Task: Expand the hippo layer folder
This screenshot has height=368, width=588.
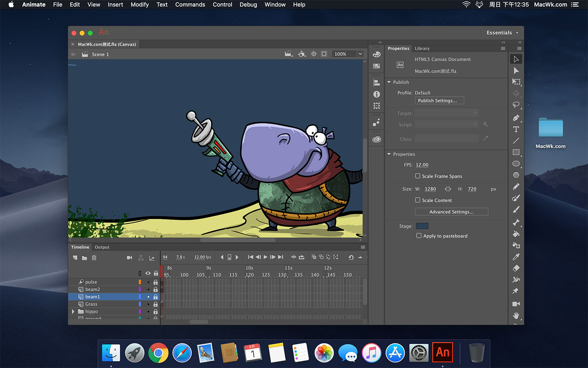Action: [x=73, y=312]
